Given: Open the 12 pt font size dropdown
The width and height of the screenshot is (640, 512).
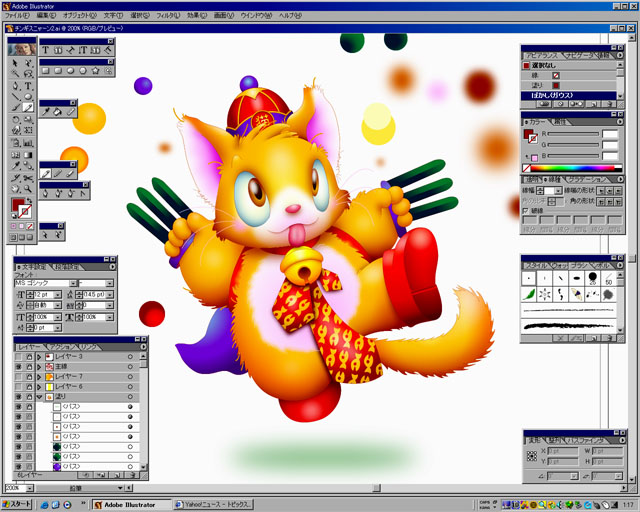Looking at the screenshot, I should [x=58, y=294].
